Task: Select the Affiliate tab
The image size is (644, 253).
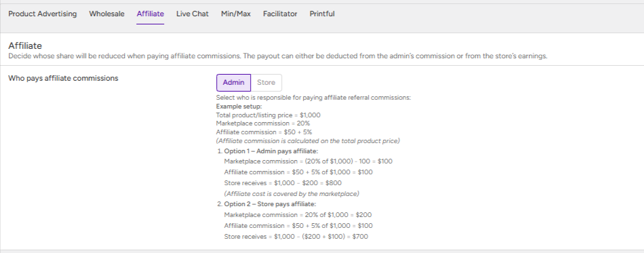Action: click(150, 14)
